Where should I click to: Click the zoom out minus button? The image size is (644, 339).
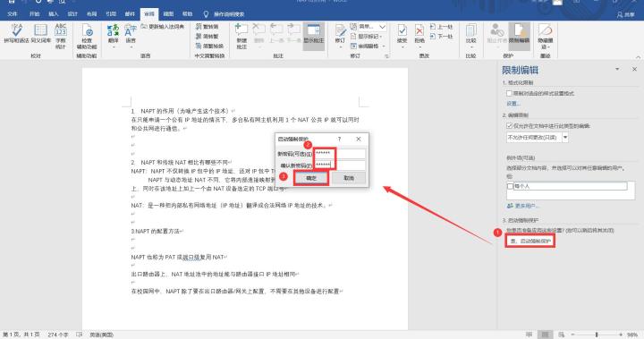(x=573, y=335)
